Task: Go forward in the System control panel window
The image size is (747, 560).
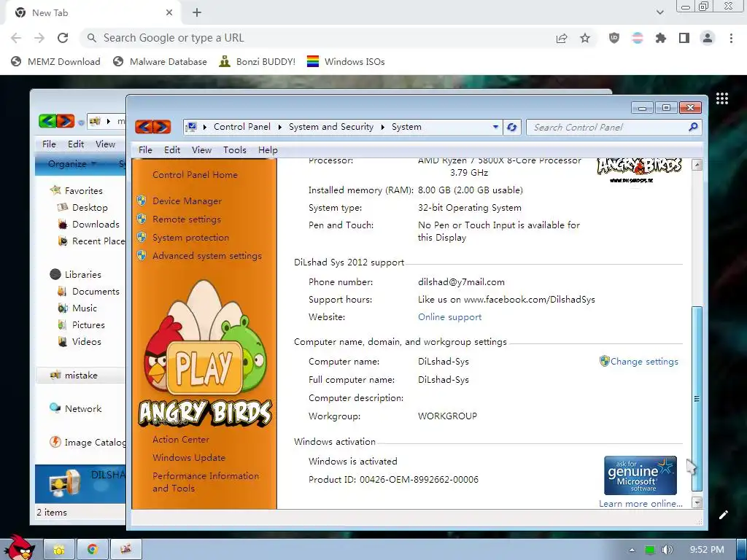Action: [162, 127]
